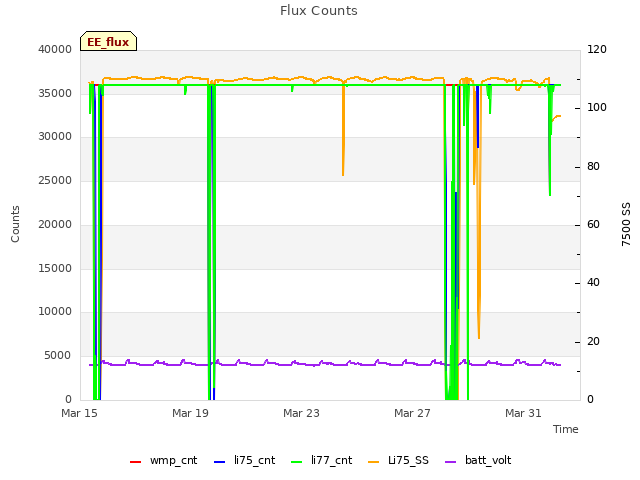Click the 5000 left axis tick label
Screen dimensions: 640x480
(58, 356)
